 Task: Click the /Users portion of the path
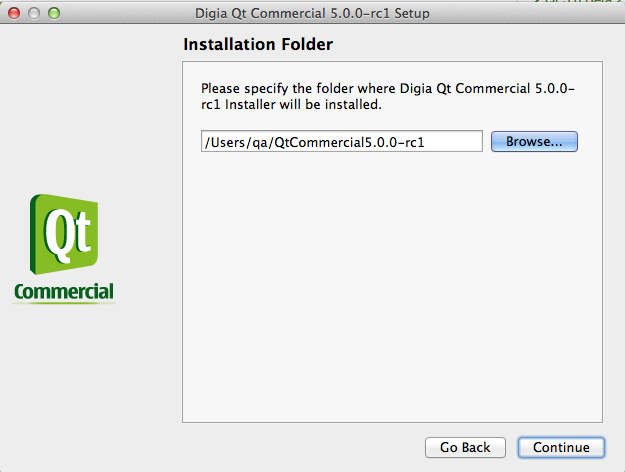[x=225, y=142]
